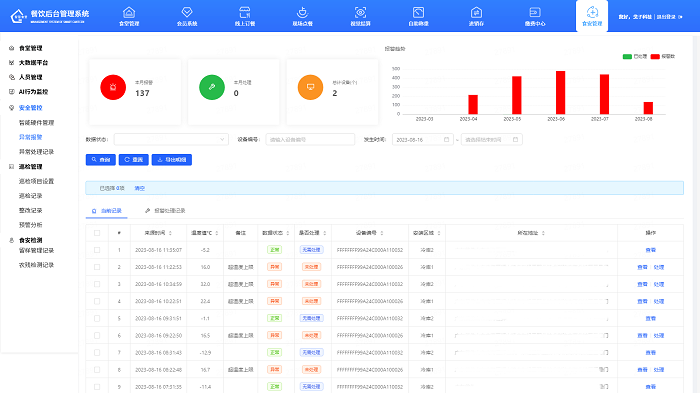This screenshot has height=393, width=700.
Task: Switch to the 报警处理记录 tab
Action: point(165,211)
